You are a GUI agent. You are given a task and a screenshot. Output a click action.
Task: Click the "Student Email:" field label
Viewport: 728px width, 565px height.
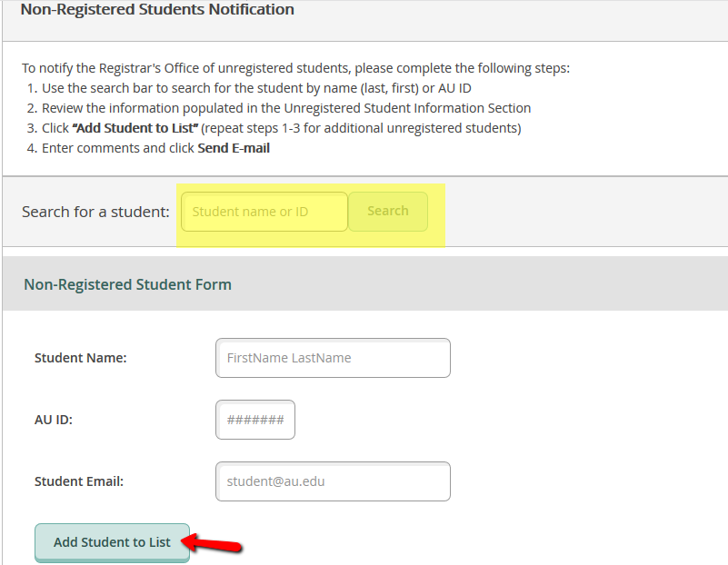[78, 481]
